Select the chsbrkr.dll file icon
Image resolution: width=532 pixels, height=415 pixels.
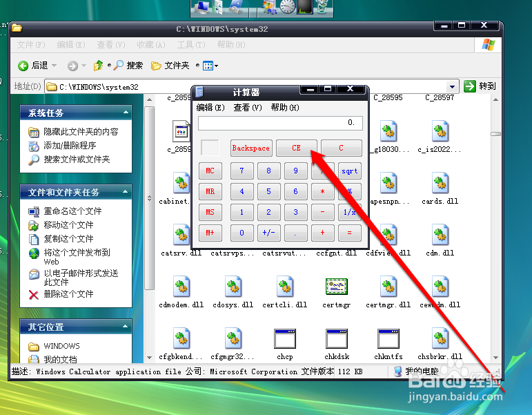[440, 338]
